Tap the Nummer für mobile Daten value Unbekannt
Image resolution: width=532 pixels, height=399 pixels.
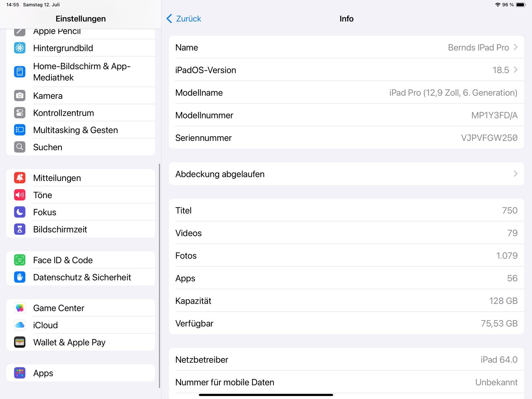(496, 382)
